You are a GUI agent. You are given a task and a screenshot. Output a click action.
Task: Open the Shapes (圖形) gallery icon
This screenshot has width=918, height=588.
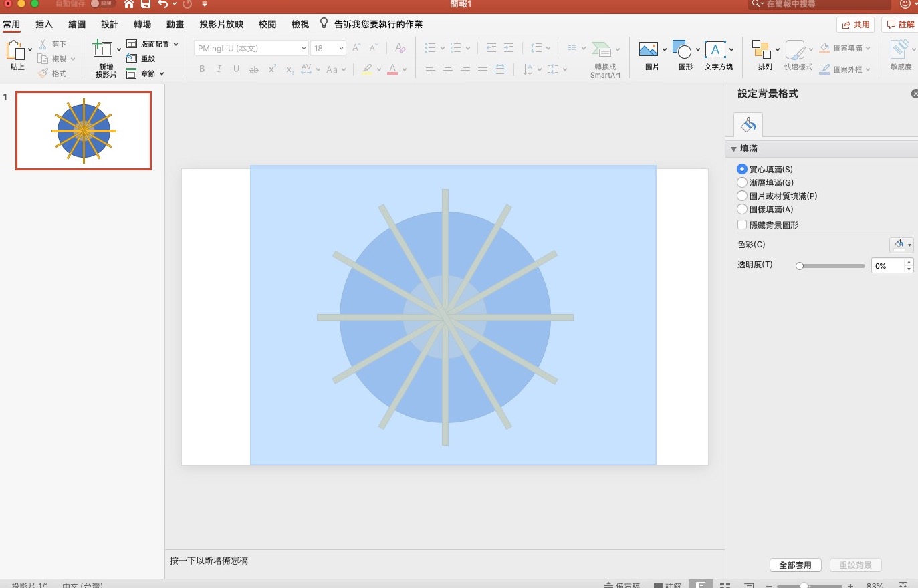(681, 50)
